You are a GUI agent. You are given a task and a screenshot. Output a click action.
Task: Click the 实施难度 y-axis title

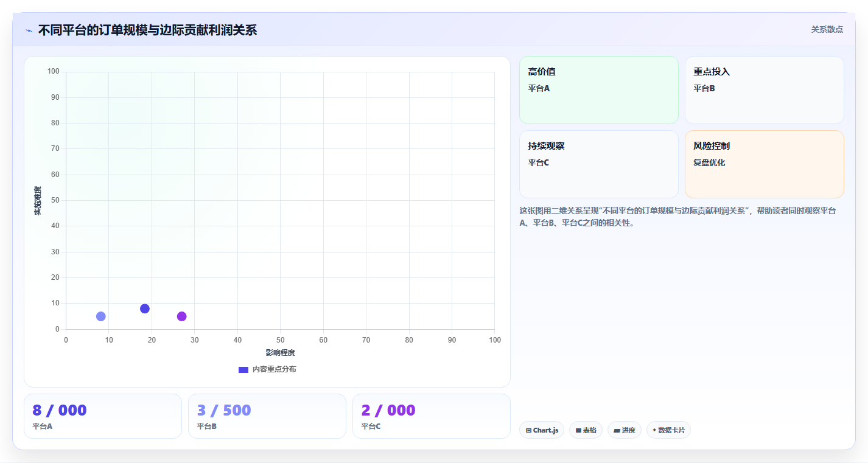point(38,201)
